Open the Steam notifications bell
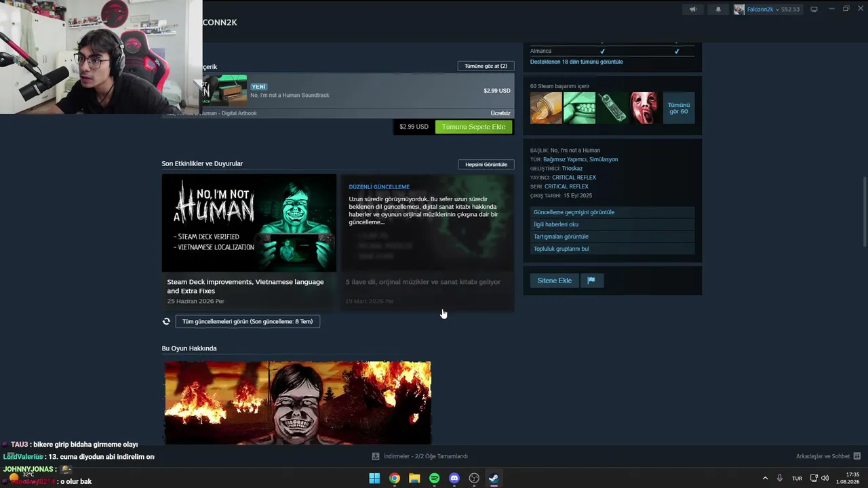Viewport: 868px width, 488px height. pyautogui.click(x=718, y=9)
